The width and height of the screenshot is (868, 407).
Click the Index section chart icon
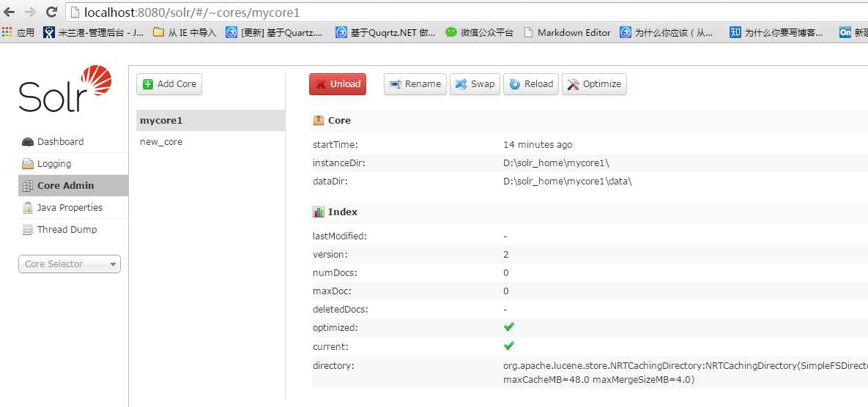[x=319, y=212]
